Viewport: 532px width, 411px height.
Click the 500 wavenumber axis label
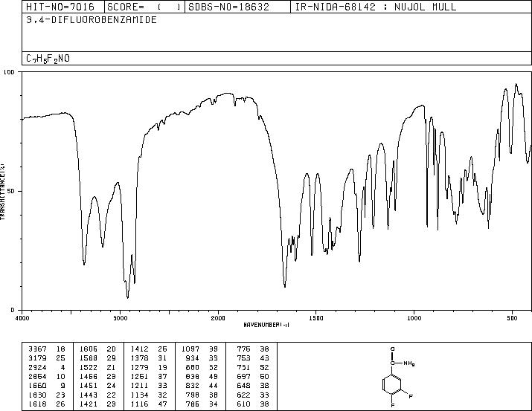(x=513, y=318)
